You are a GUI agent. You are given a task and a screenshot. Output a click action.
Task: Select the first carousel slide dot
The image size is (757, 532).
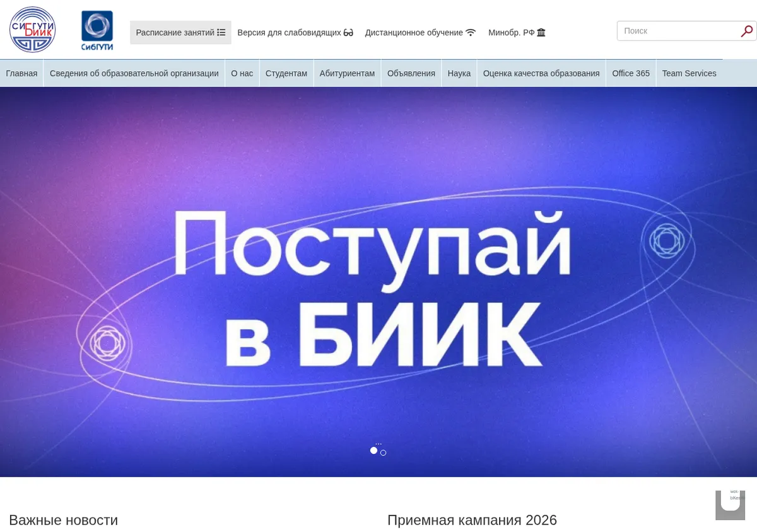(373, 451)
